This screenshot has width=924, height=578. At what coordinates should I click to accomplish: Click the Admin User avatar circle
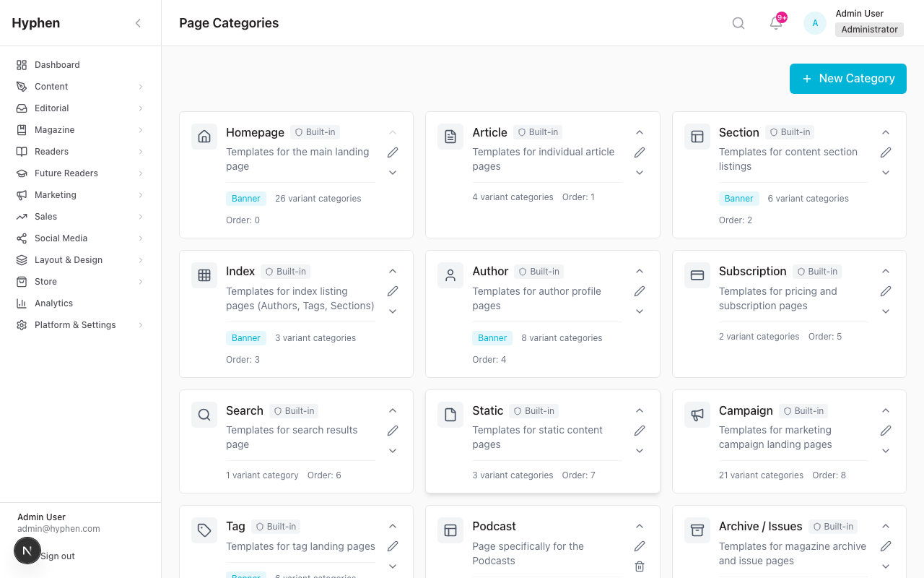(814, 22)
